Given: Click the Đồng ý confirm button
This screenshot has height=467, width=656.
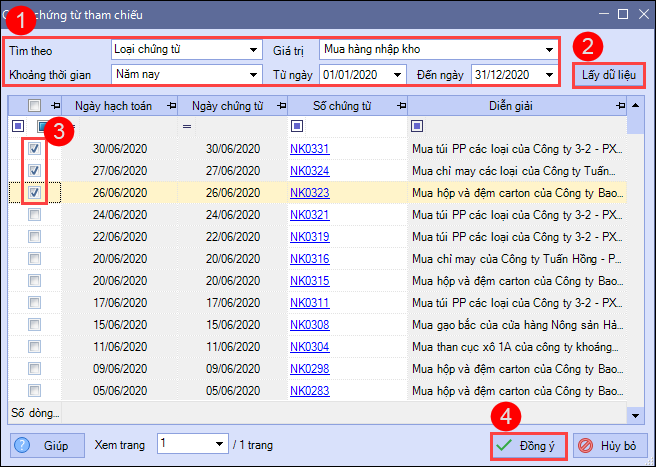Looking at the screenshot, I should (x=530, y=445).
